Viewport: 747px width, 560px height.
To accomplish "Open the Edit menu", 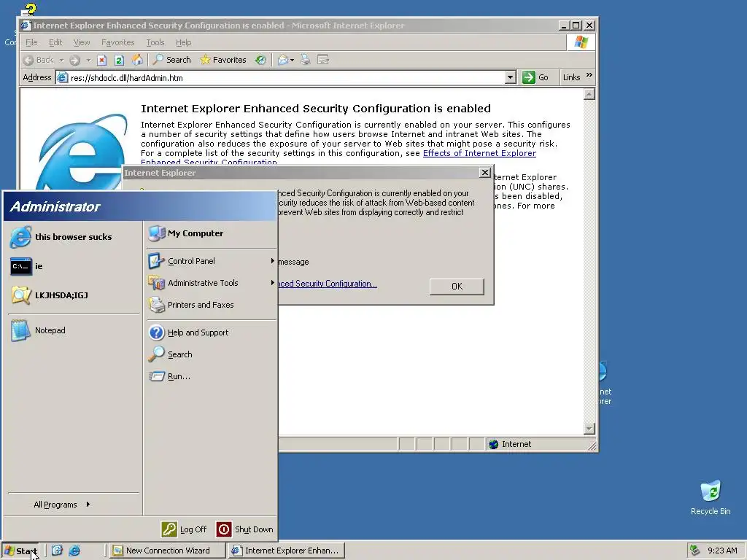I will tap(55, 42).
